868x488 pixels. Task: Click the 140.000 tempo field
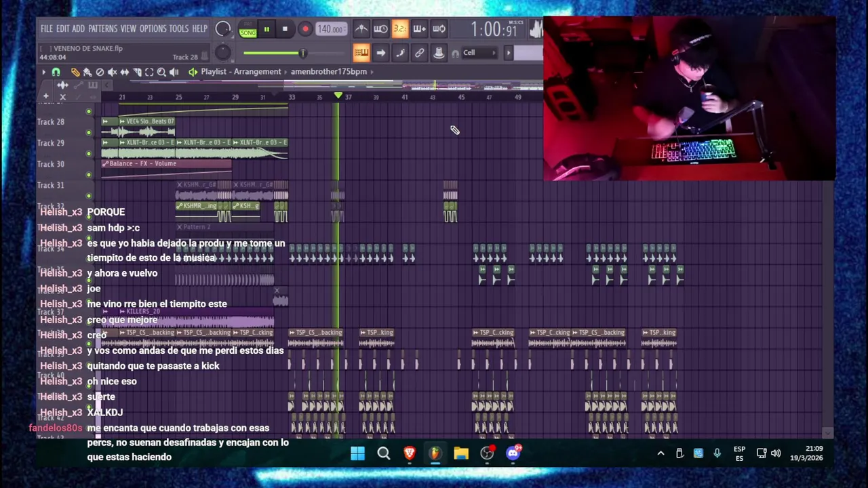coord(331,29)
